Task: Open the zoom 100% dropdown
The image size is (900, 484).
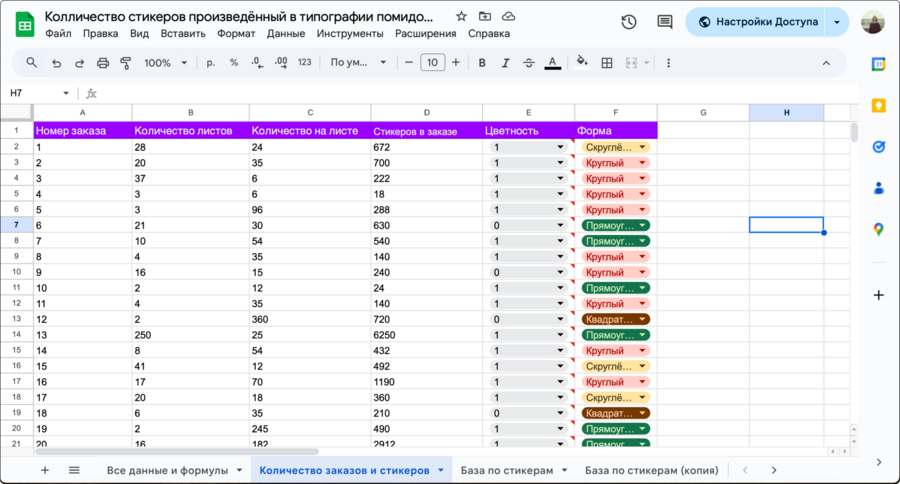Action: [x=165, y=63]
